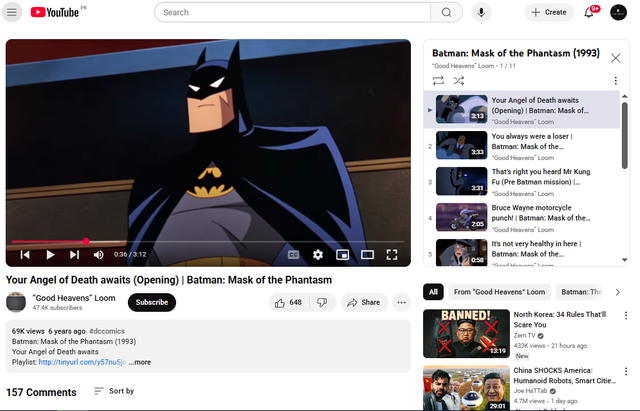The height and width of the screenshot is (411, 640).
Task: Play Bruce Wayne motorcycle punch video
Action: point(522,218)
